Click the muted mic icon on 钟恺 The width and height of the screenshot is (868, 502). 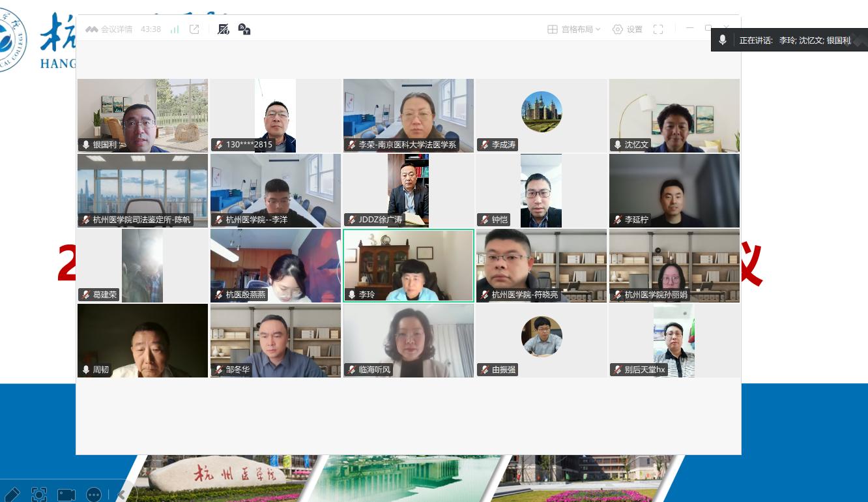point(484,220)
